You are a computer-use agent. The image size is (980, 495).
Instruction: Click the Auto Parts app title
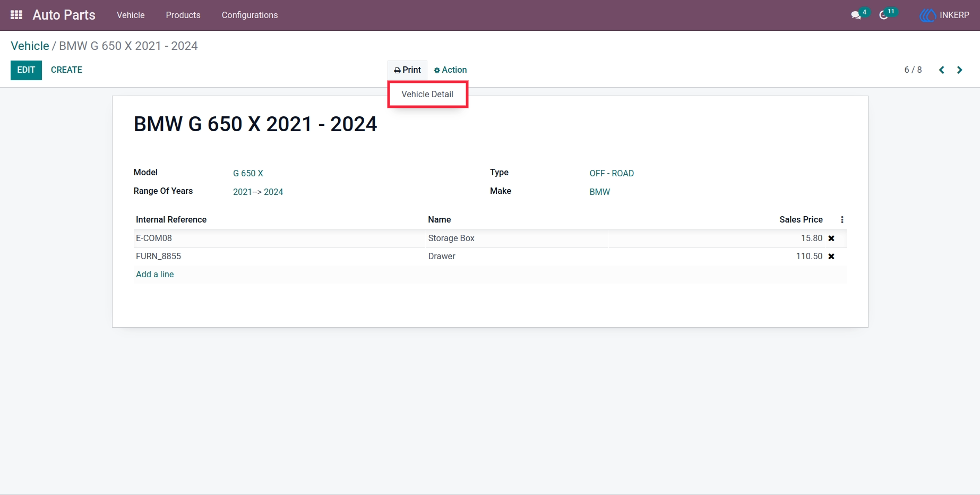tap(64, 15)
